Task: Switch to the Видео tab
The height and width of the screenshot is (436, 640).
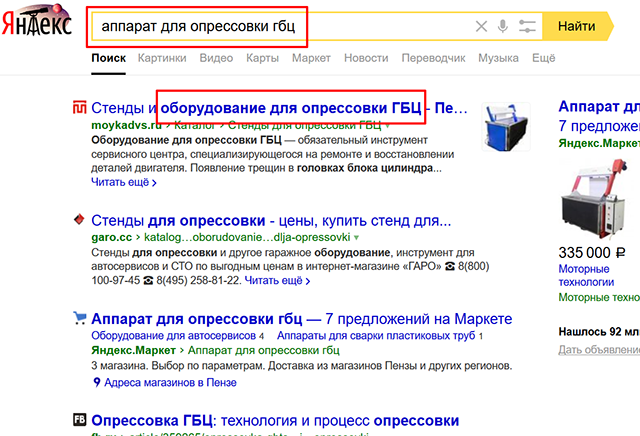Action: click(216, 58)
